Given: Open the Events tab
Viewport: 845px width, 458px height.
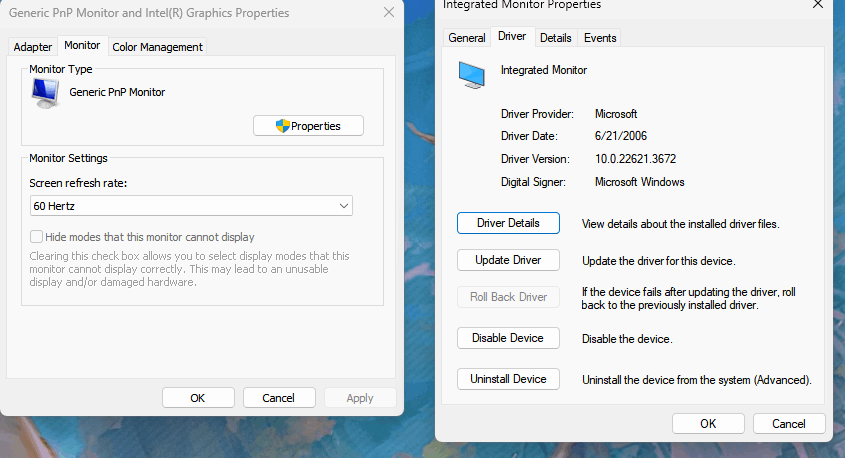Looking at the screenshot, I should click(600, 38).
